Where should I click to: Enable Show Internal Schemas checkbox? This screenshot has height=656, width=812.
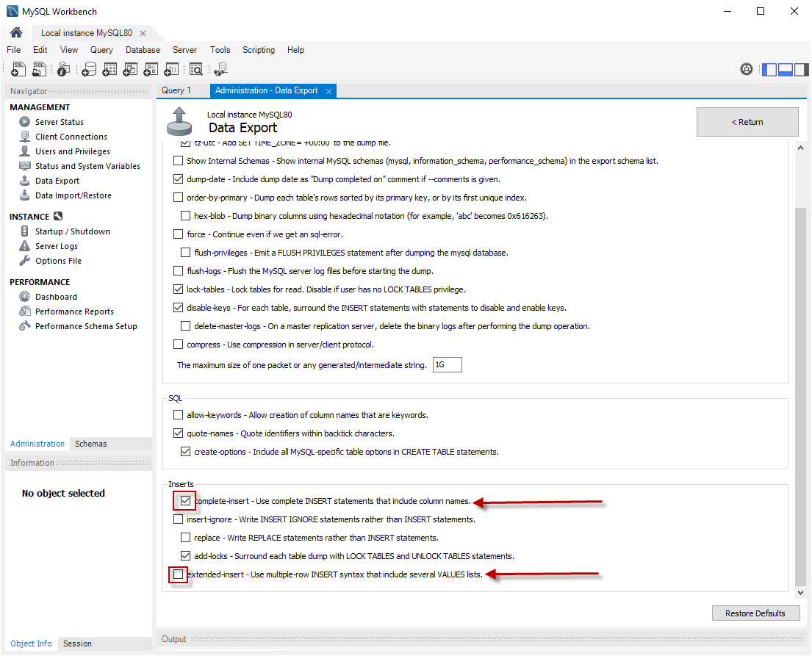(178, 161)
